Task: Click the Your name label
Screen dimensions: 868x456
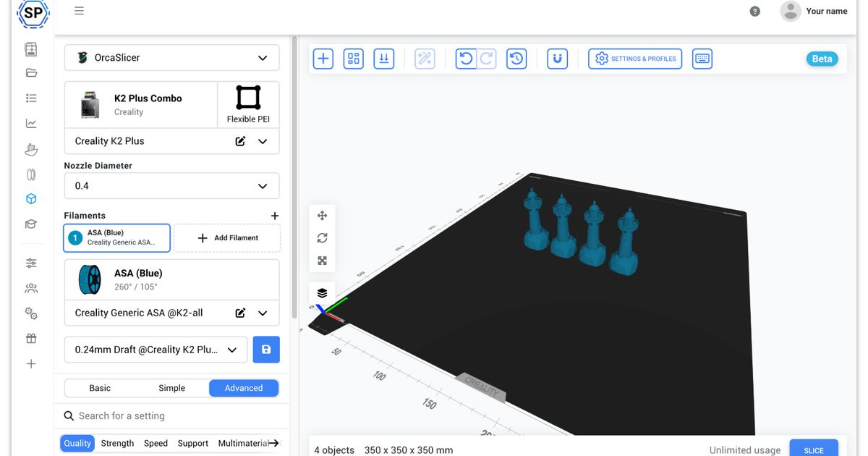Action: [827, 11]
